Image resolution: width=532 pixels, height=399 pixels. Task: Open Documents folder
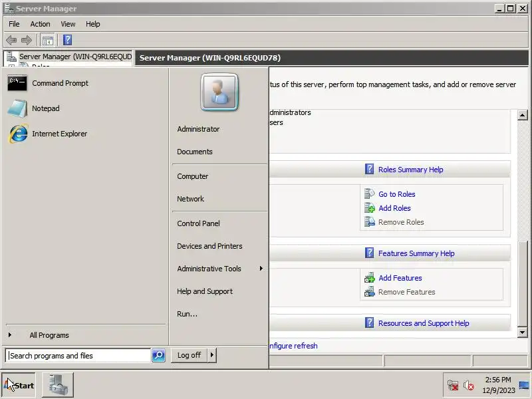[x=195, y=152]
